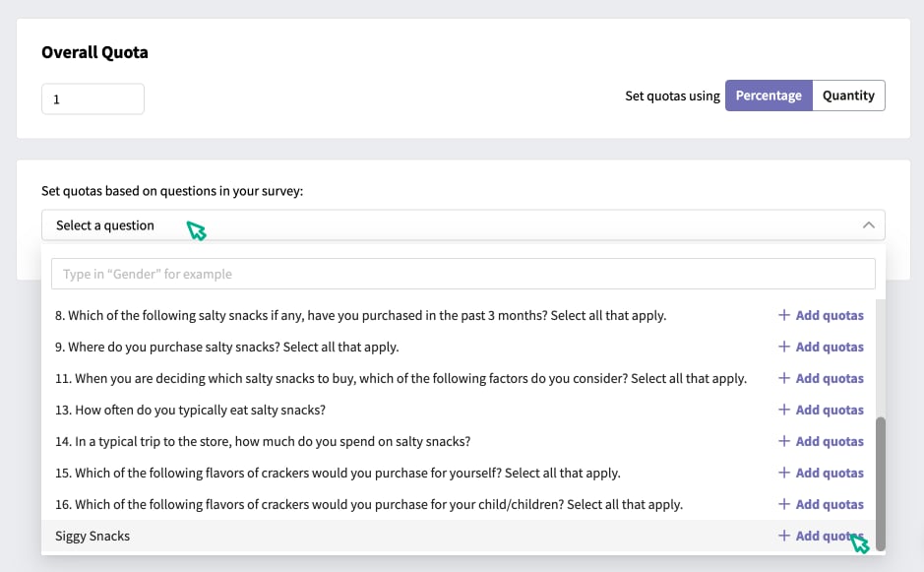Click the dropdown list scrollbar thumb

pyautogui.click(x=881, y=483)
